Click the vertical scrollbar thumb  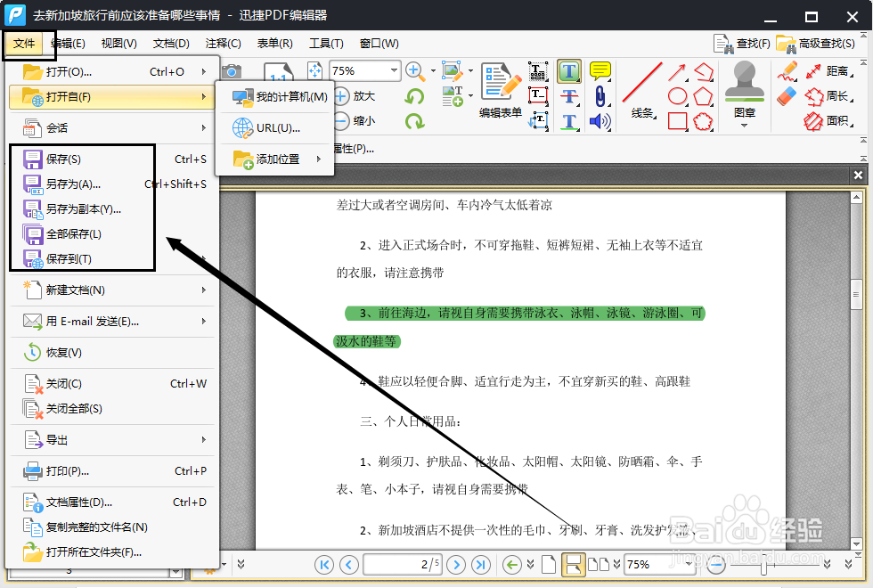[x=856, y=294]
